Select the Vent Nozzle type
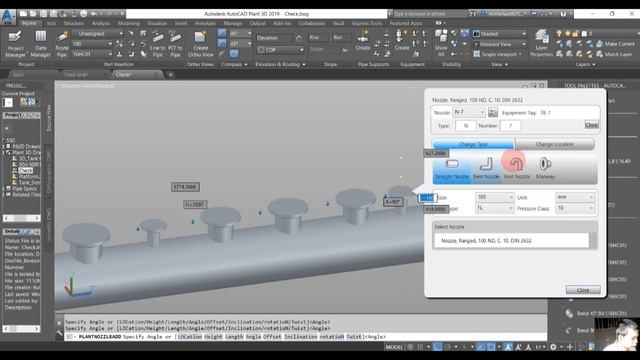The image size is (640, 360). [516, 168]
